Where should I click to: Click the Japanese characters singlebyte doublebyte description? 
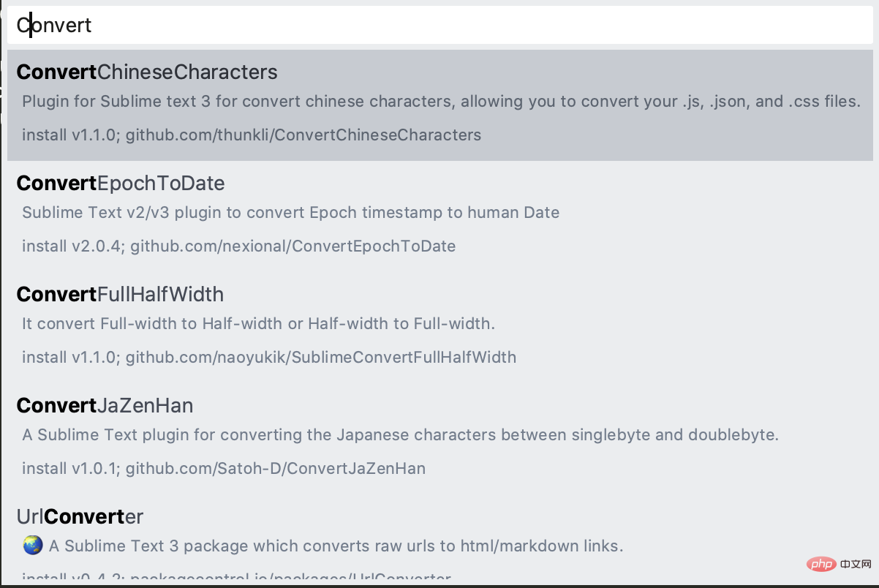point(401,435)
